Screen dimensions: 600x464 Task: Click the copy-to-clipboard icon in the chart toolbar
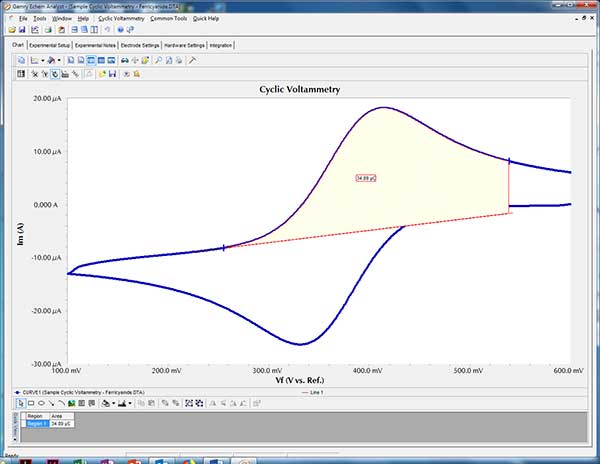pyautogui.click(x=21, y=60)
